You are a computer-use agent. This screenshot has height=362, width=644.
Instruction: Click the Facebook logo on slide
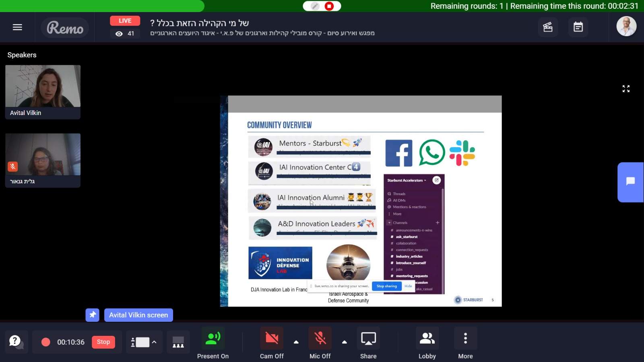pos(399,153)
